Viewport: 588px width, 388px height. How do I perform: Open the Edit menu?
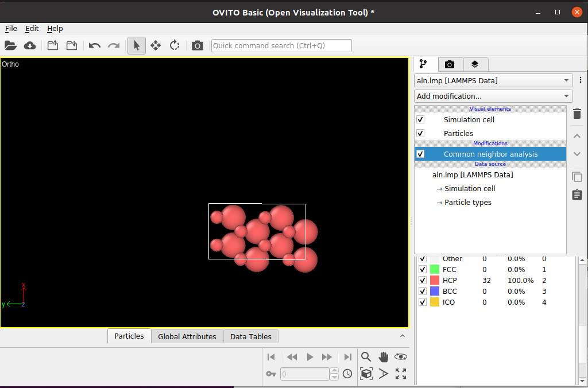tap(32, 29)
